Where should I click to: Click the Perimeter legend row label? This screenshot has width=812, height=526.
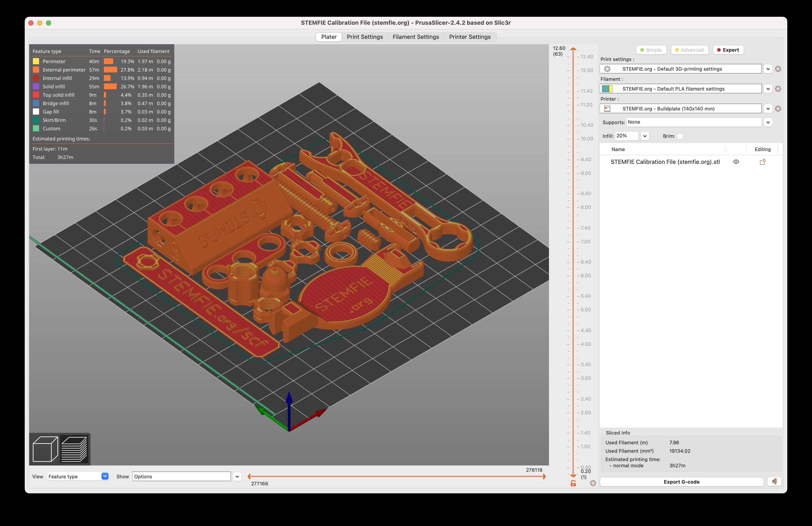tap(54, 61)
